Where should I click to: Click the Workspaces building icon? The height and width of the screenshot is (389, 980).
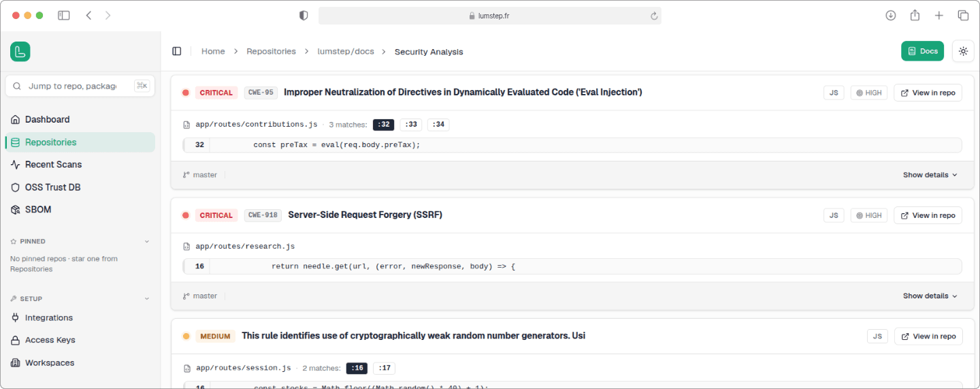pyautogui.click(x=16, y=363)
